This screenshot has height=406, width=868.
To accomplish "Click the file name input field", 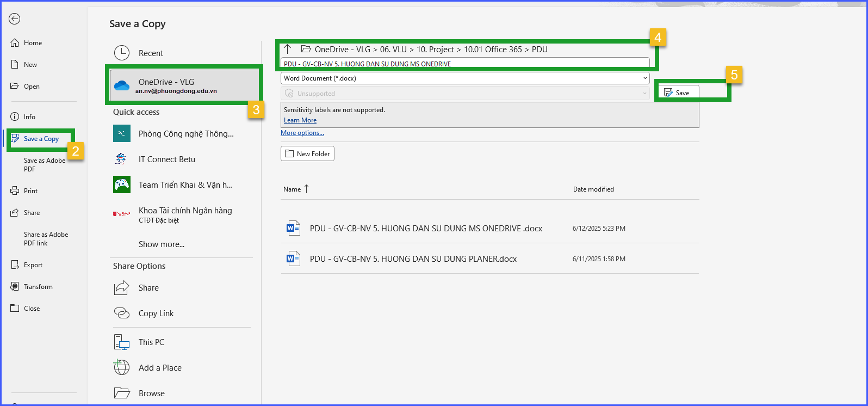I will [465, 63].
